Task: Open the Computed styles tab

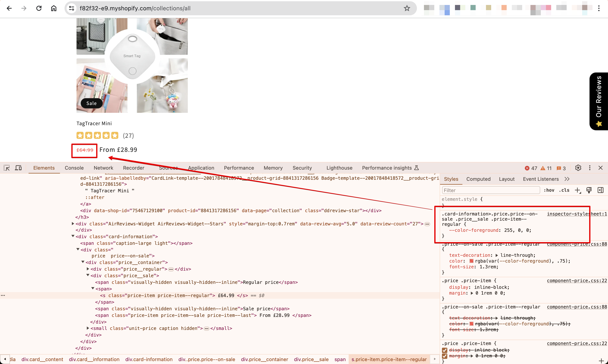Action: pyautogui.click(x=478, y=179)
